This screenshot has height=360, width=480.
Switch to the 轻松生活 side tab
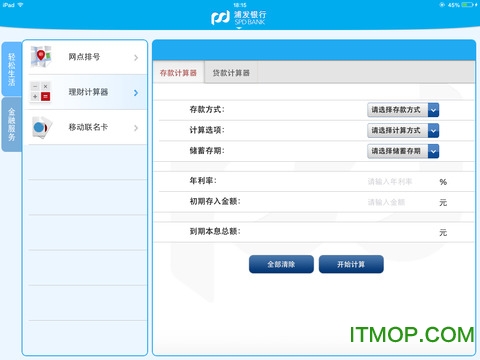12,69
